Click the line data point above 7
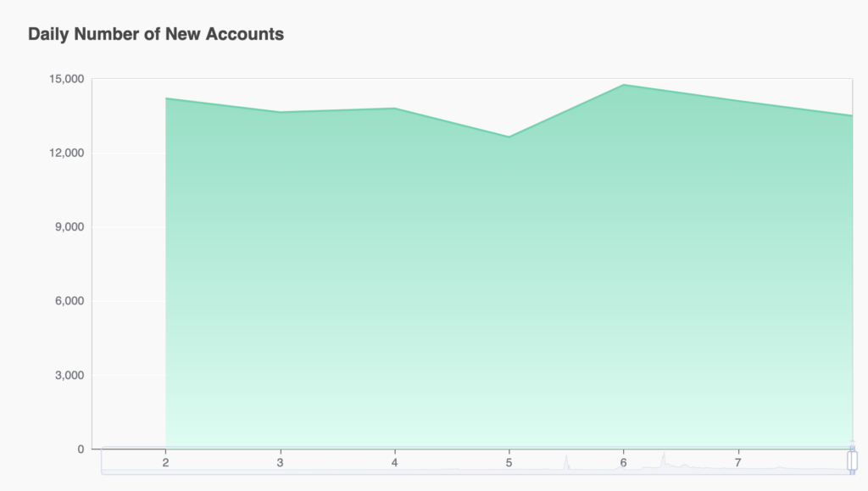This screenshot has height=491, width=868. pos(738,101)
